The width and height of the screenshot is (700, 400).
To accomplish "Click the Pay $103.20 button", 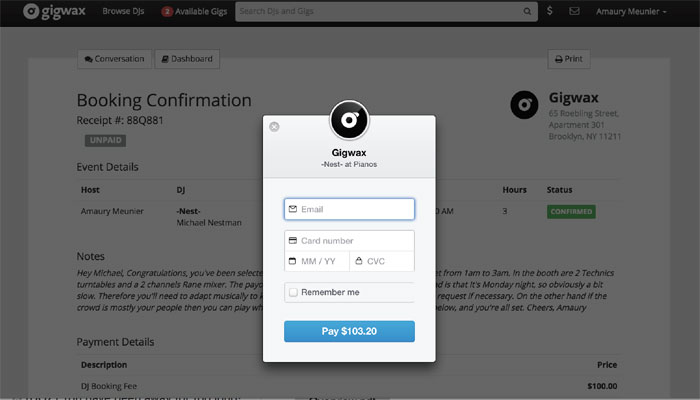I will (349, 331).
